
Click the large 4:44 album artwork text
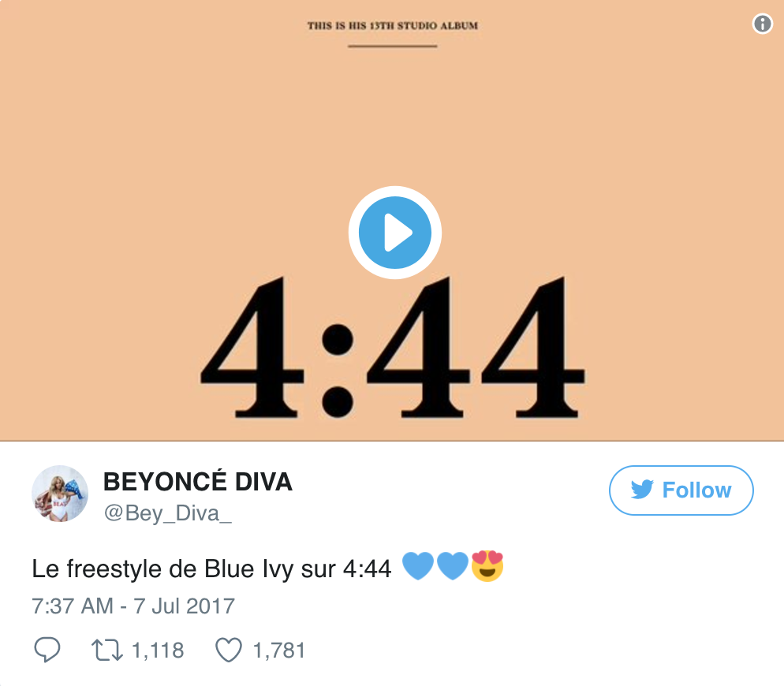point(393,347)
